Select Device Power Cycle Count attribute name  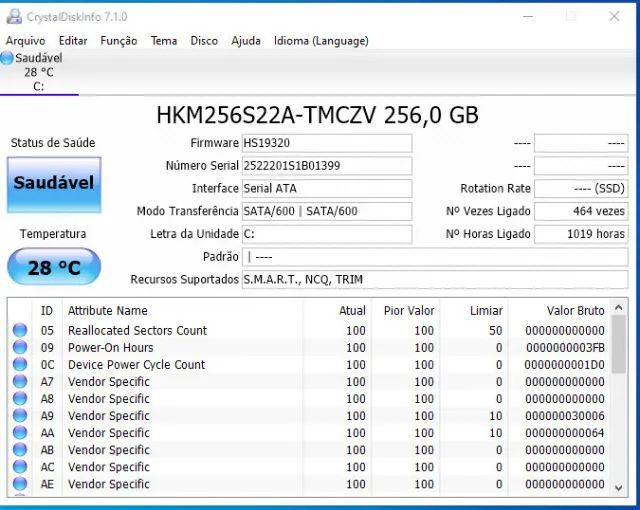[136, 365]
